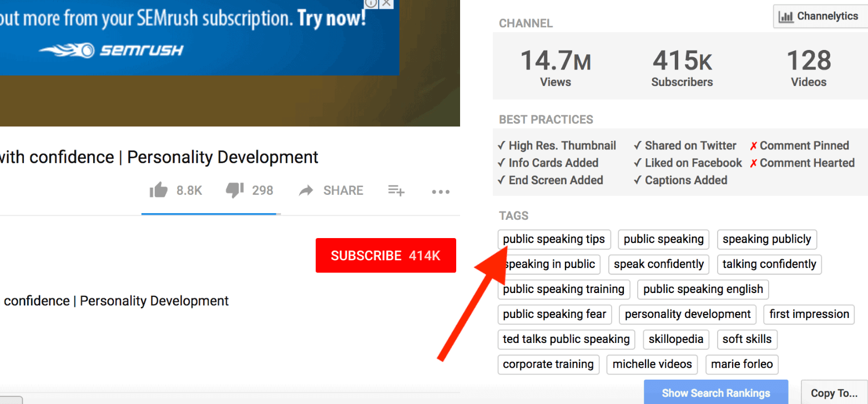Subscribe to the channel
The image size is (868, 404).
pyautogui.click(x=385, y=255)
